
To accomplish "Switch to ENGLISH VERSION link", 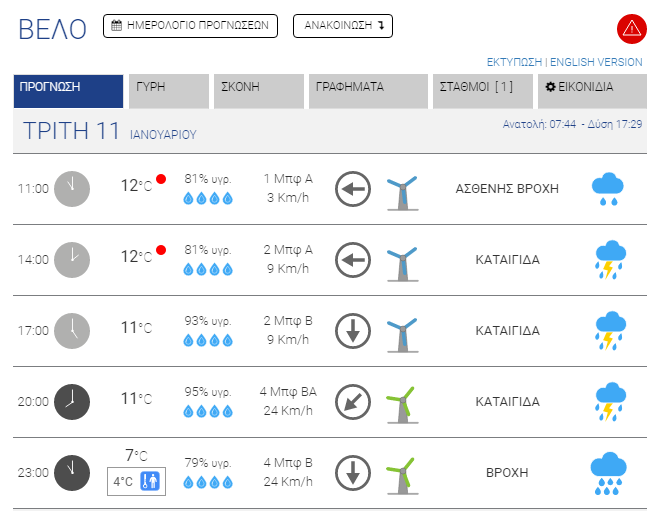I will [597, 62].
